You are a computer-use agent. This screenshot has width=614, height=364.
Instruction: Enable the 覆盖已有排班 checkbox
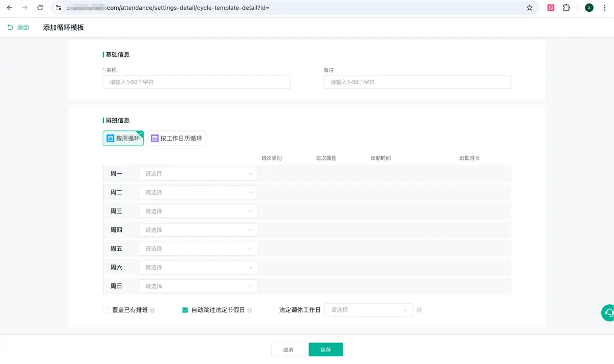point(106,310)
